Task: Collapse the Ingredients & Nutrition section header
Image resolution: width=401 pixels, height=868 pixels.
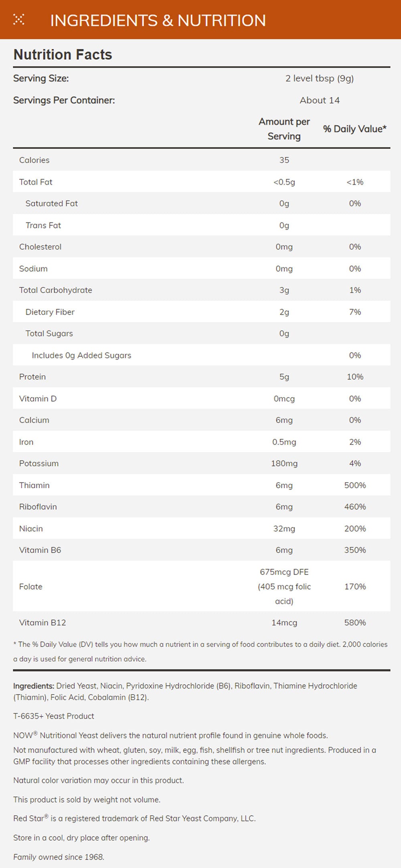Action: 158,20
